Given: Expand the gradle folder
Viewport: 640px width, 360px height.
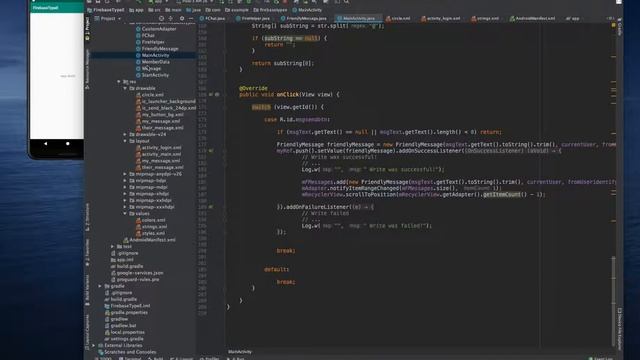Looking at the screenshot, I should pyautogui.click(x=100, y=286).
